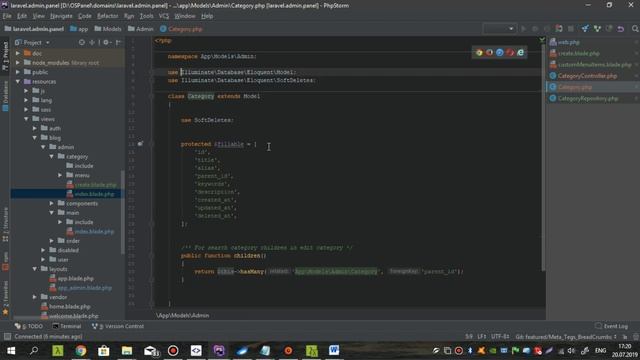This screenshot has width=640, height=360.
Task: Hide the Project tool window
Action: tap(118, 42)
